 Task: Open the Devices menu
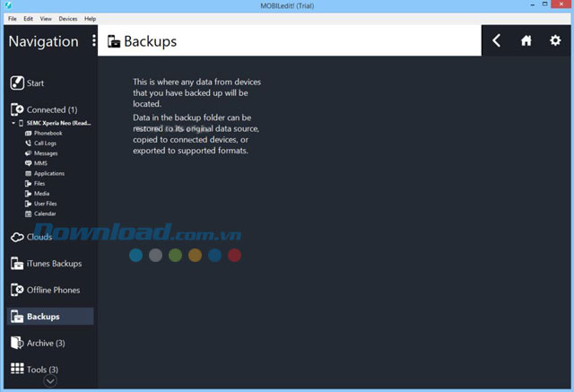coord(68,19)
